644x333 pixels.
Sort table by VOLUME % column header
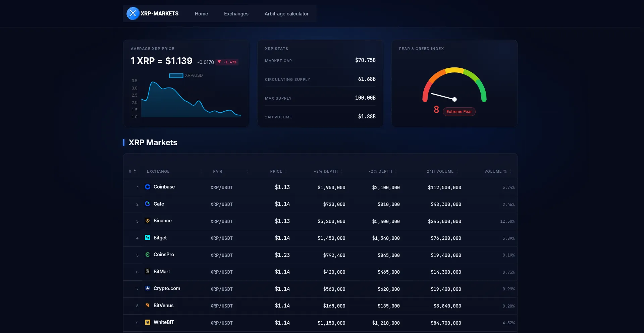495,171
